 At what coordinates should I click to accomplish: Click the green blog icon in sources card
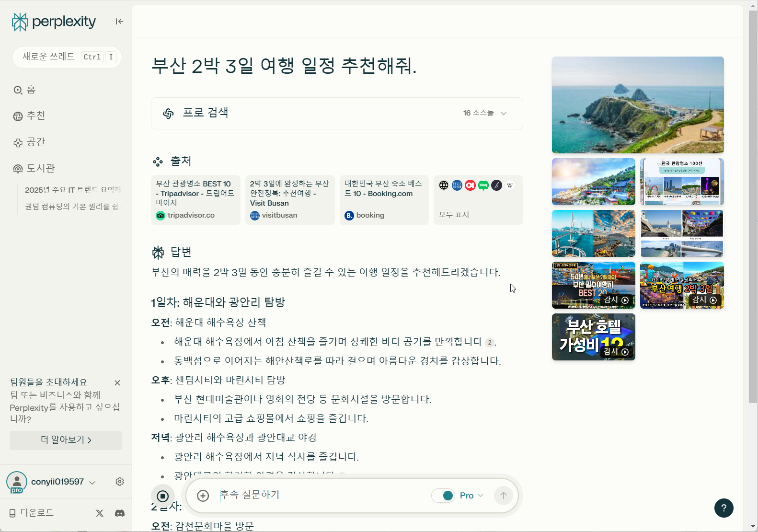click(483, 185)
